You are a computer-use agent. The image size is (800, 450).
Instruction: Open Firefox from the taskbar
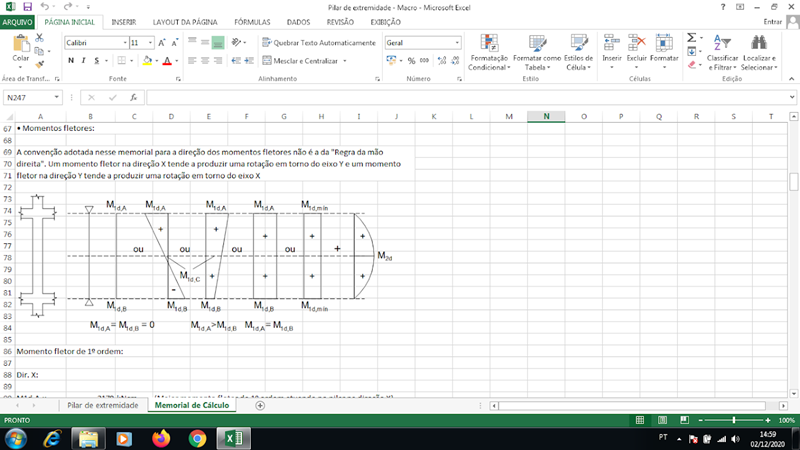[x=161, y=439]
